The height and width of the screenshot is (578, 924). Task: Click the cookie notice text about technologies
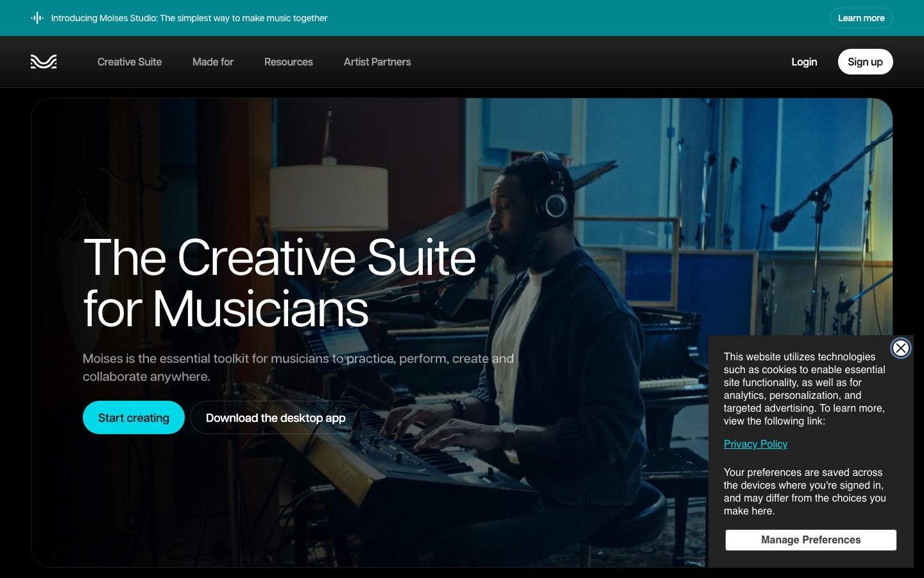(x=805, y=389)
